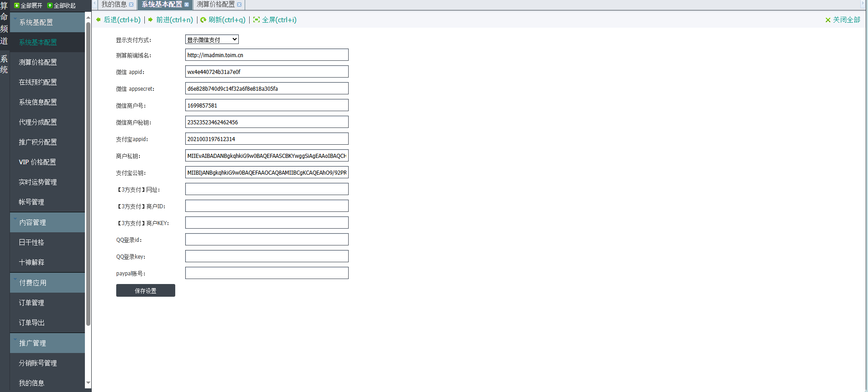Click the sidebar scrollbar up arrow
Image resolution: width=868 pixels, height=392 pixels.
click(88, 17)
